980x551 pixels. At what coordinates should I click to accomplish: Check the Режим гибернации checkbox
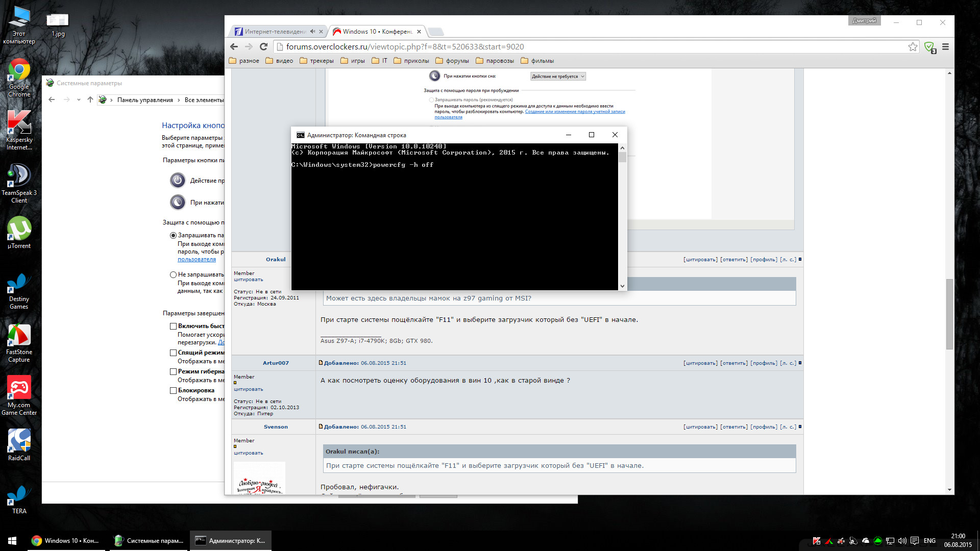tap(173, 371)
